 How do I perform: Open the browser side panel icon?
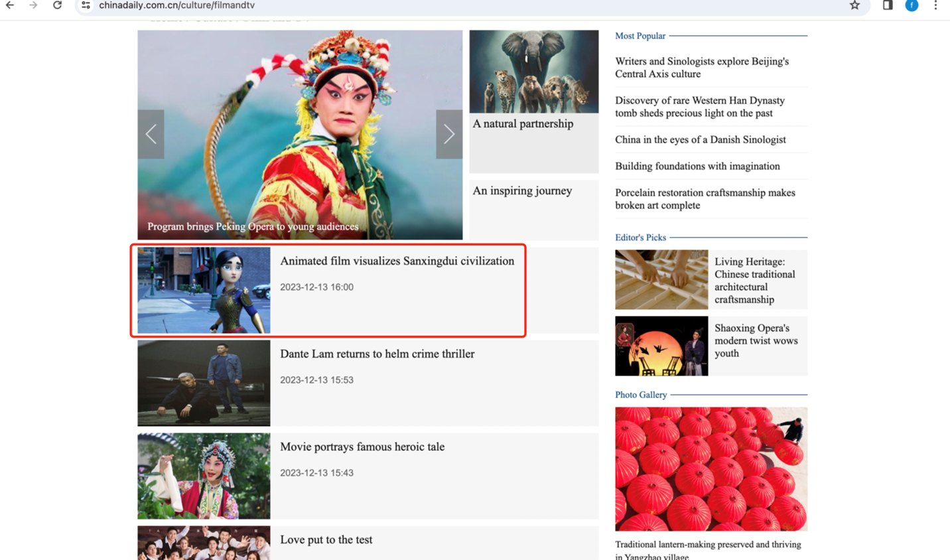pos(888,5)
